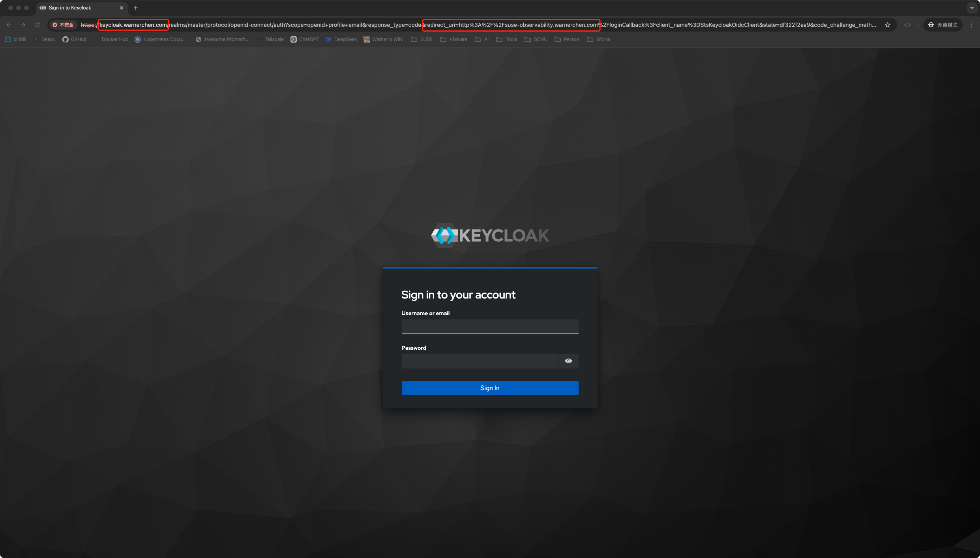This screenshot has width=980, height=558.
Task: Open the GitHub bookmark
Action: 75,39
